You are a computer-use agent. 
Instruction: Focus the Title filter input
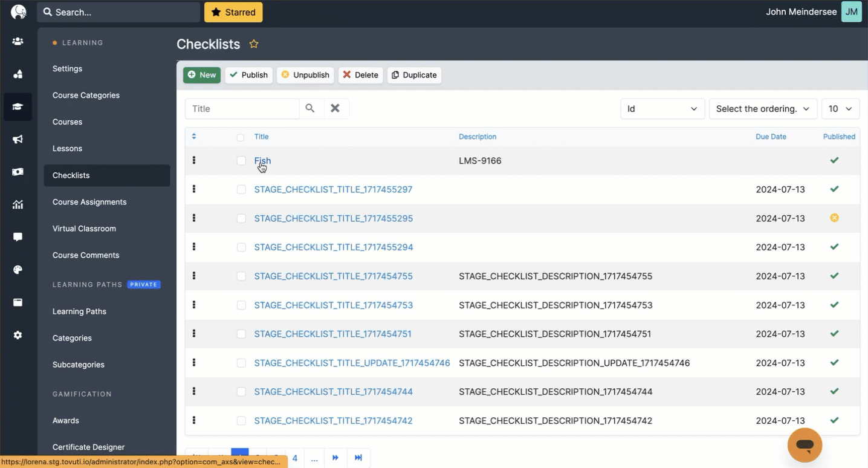[x=242, y=108]
